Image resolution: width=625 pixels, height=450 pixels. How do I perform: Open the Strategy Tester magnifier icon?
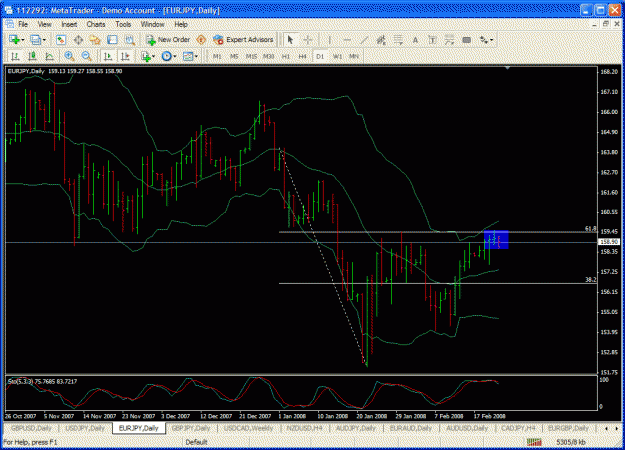coord(130,40)
